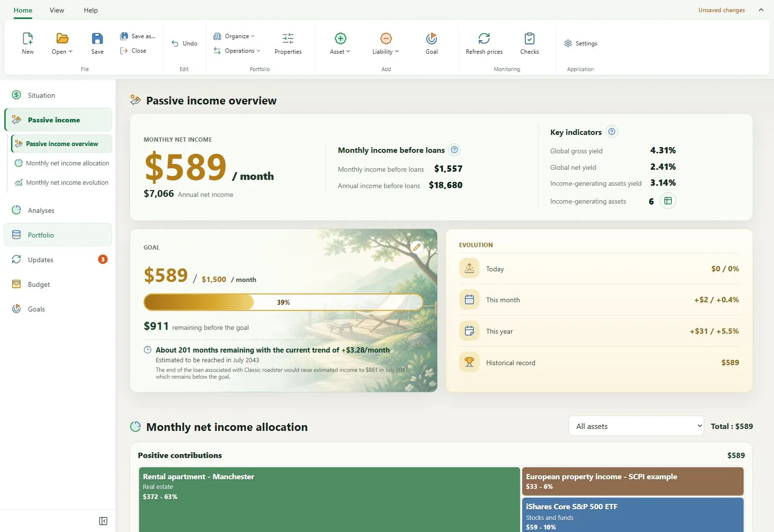This screenshot has height=532, width=774.
Task: Click help icon beside Monthly income before loans
Action: 454,150
